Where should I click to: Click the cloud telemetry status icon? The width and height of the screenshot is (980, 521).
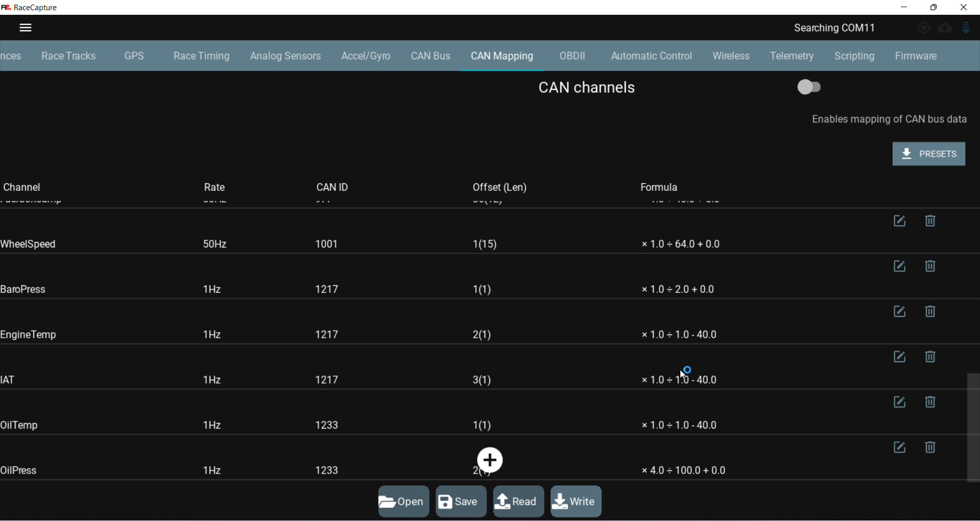[x=945, y=28]
